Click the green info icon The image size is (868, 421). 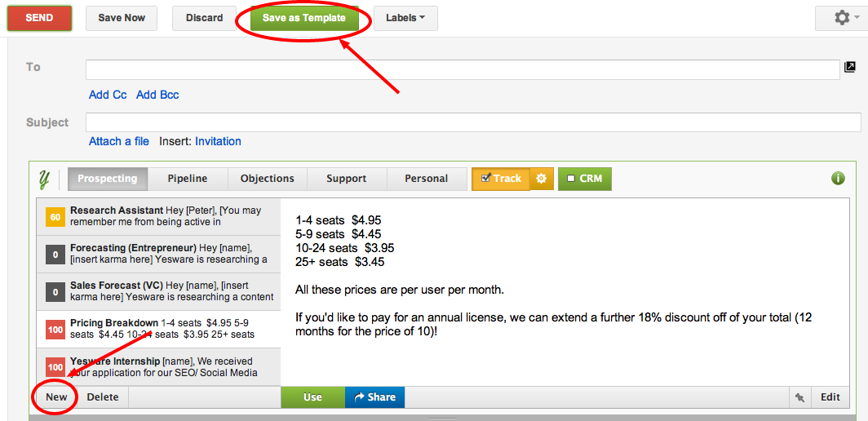(838, 178)
